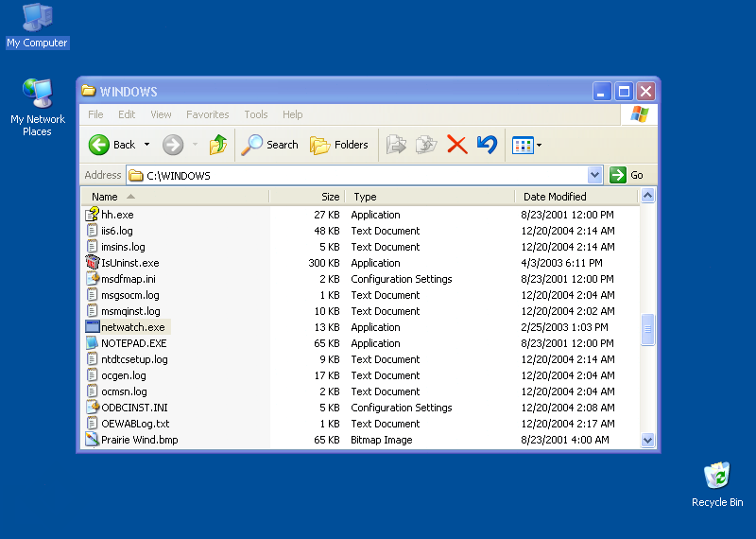Go up one folder level
Screen dimensions: 756x539
pyautogui.click(x=218, y=145)
